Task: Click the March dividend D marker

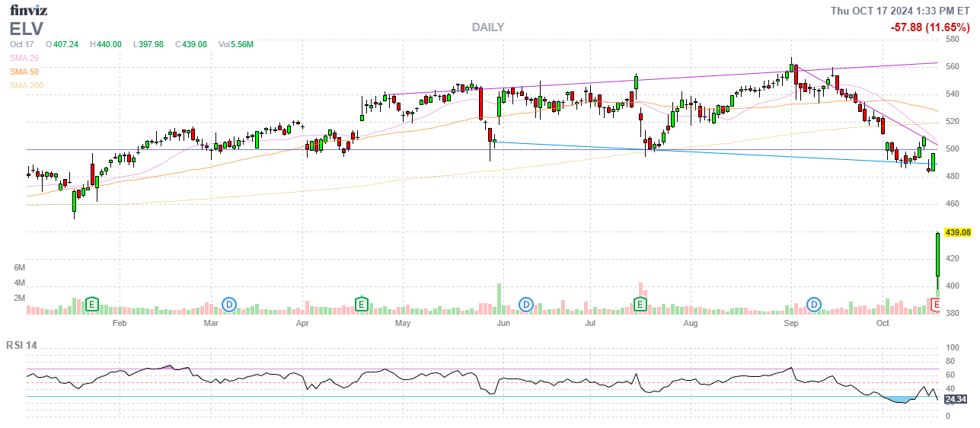Action: point(229,305)
